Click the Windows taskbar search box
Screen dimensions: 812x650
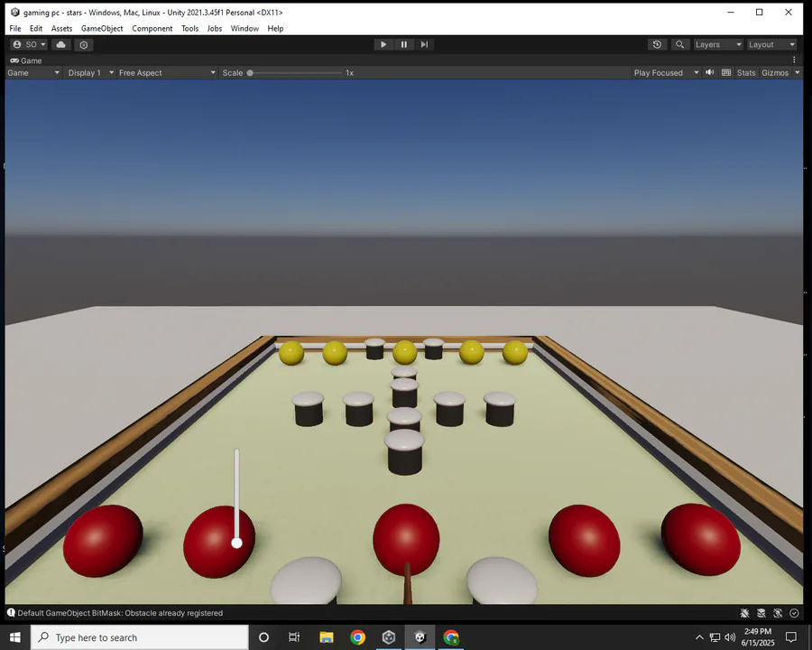click(140, 637)
